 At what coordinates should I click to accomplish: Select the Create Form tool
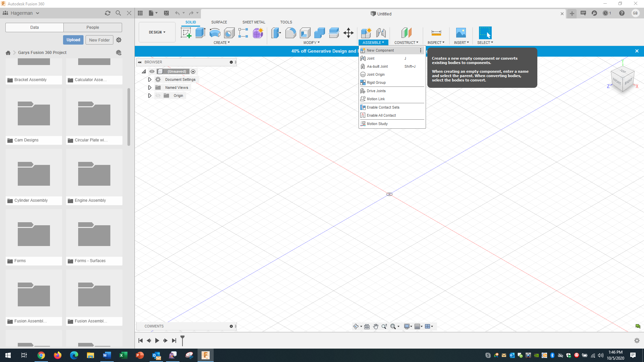(258, 33)
